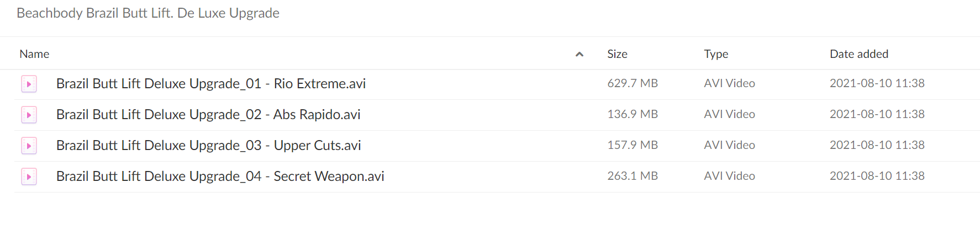Click the video icon for Rio Extreme.avi
Screen dimensions: 980x230
coord(29,84)
